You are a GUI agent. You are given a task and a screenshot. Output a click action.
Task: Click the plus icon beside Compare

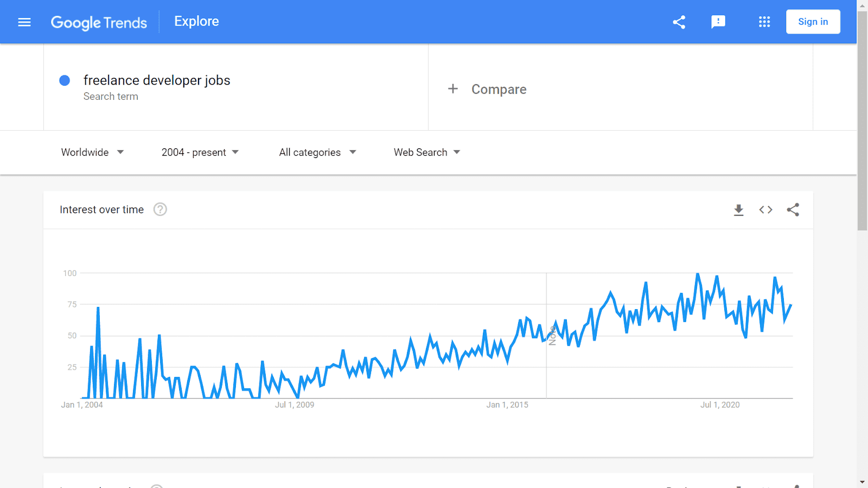pyautogui.click(x=453, y=89)
